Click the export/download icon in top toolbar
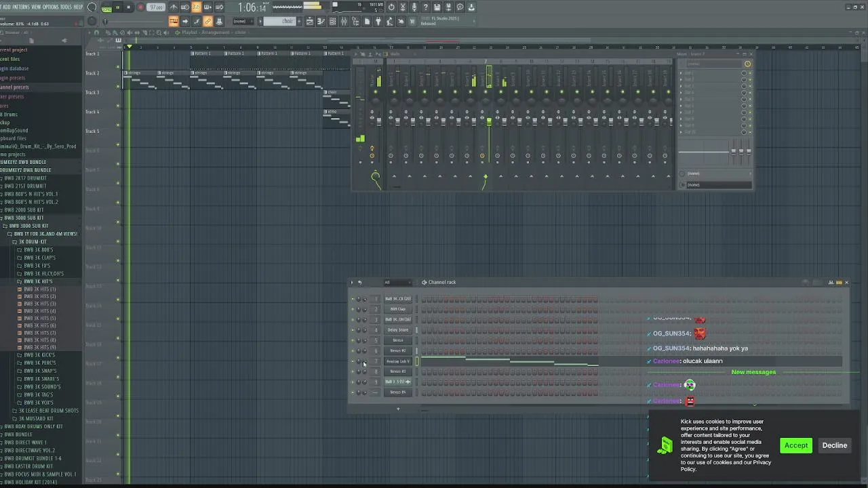The image size is (868, 488). tap(471, 7)
